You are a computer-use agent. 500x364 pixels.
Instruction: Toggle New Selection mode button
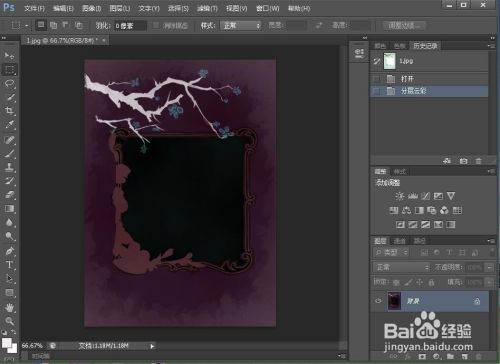pos(41,25)
